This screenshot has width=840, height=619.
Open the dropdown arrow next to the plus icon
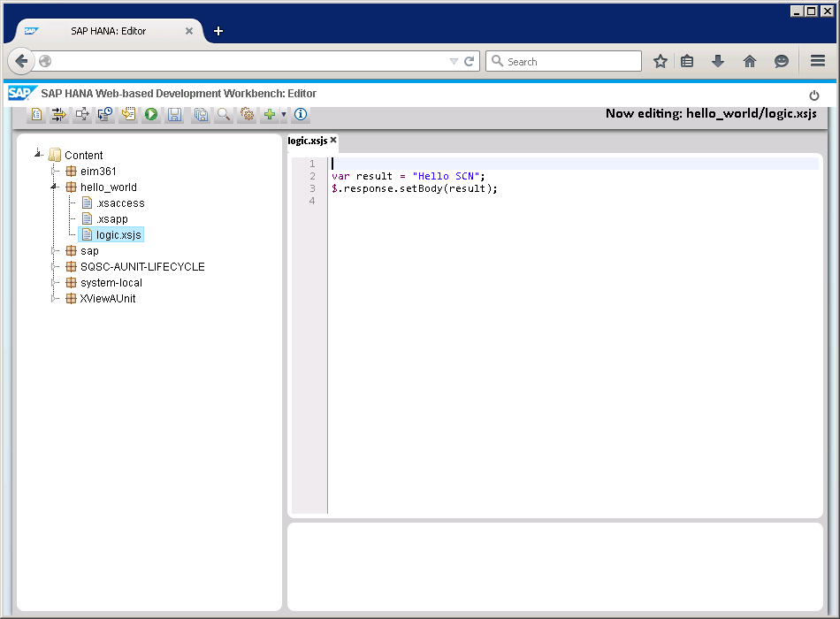282,114
